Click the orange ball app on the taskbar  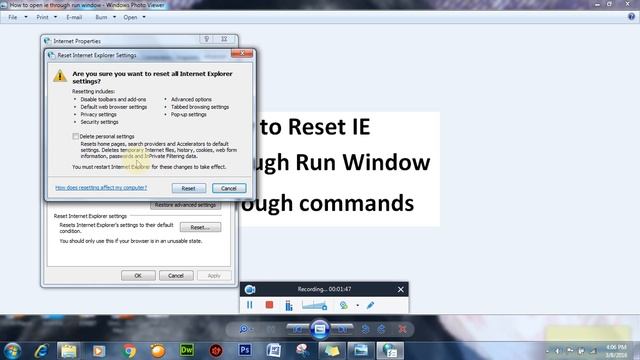click(x=158, y=351)
